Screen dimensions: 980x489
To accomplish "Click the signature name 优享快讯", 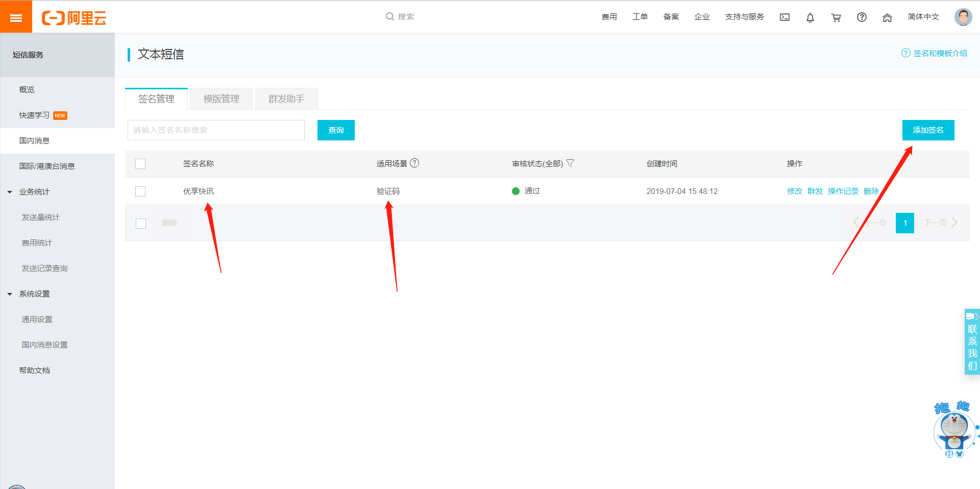I will [199, 191].
